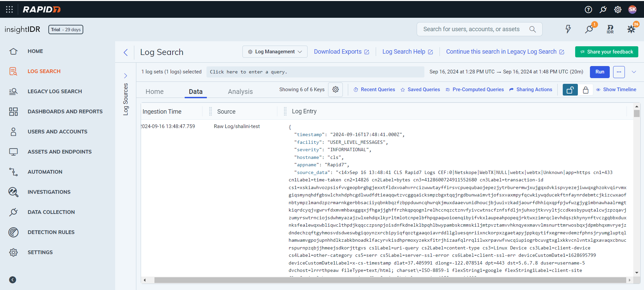Open Continue this search in Legacy Log Search
This screenshot has width=644, height=290.
click(505, 52)
